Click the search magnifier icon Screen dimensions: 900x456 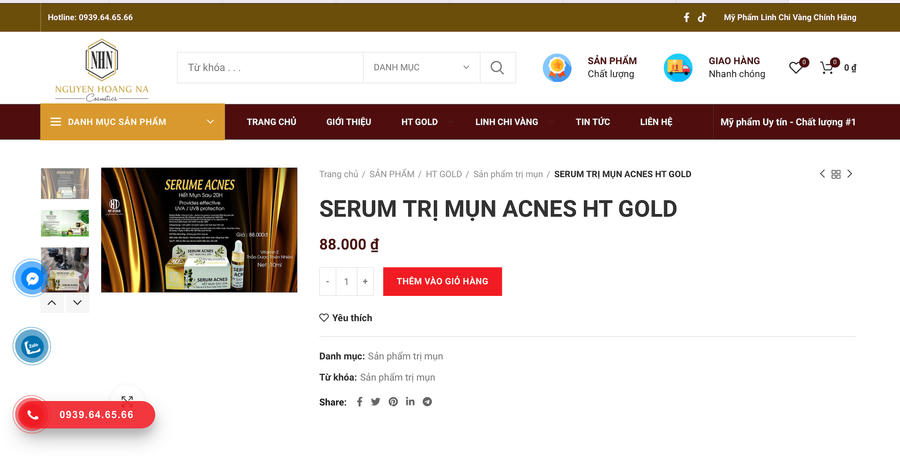point(497,68)
